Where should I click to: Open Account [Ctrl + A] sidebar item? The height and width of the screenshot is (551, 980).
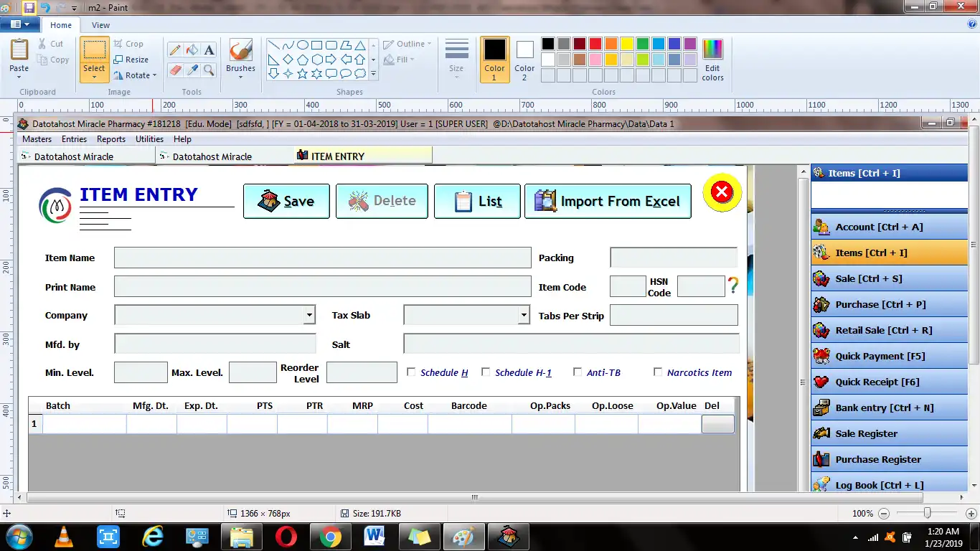click(x=889, y=227)
